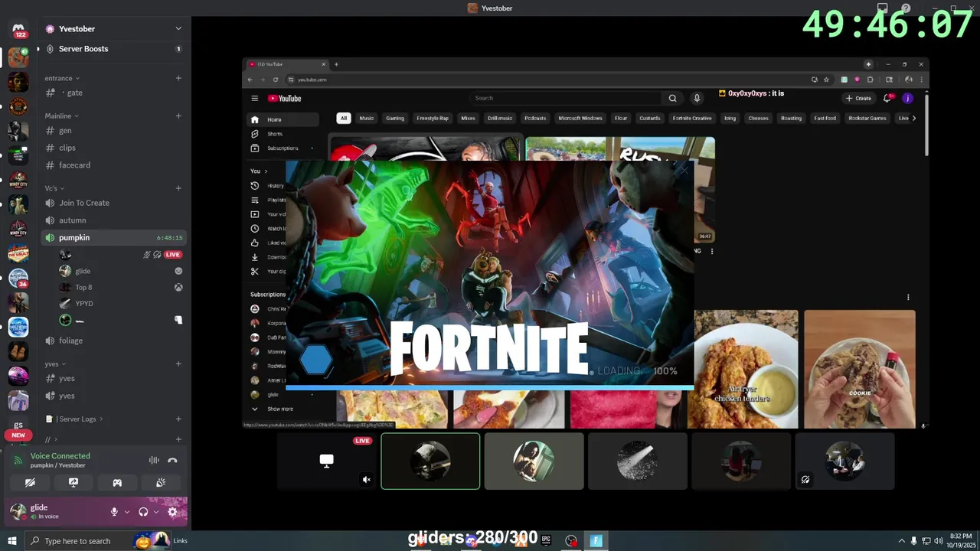
Task: Collapse the yves category
Action: click(55, 364)
